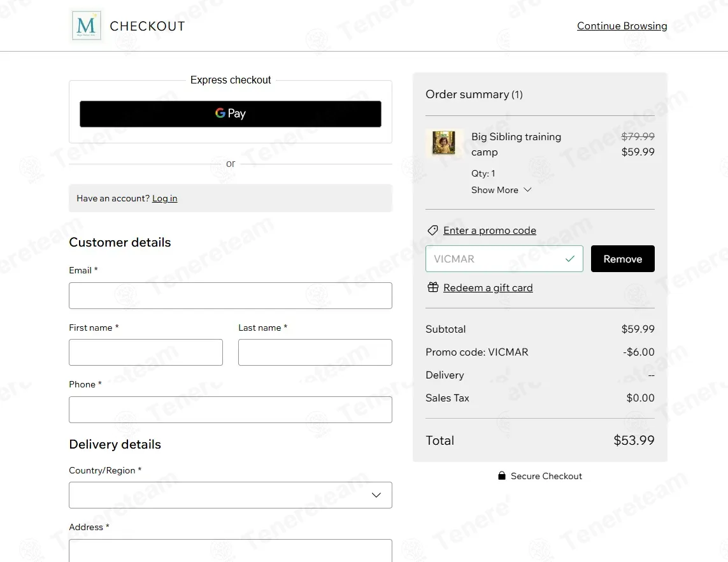
Task: Click the First name field
Action: (145, 352)
